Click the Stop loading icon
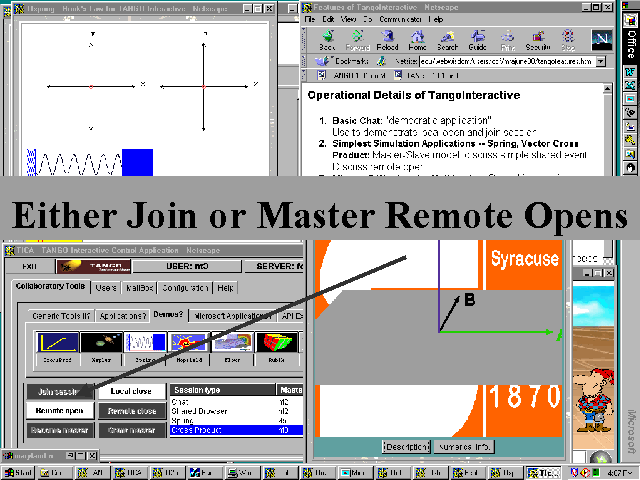The image size is (640, 480). (568, 40)
